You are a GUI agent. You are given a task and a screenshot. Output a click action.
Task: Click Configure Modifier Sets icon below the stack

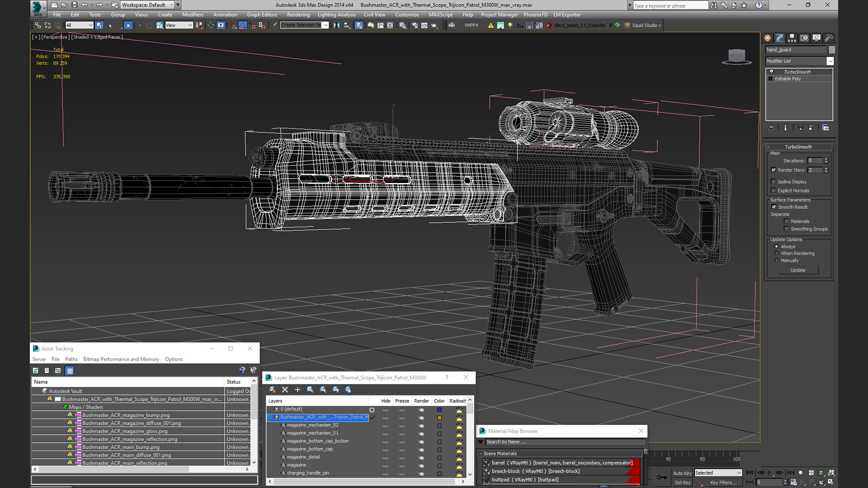click(x=826, y=128)
